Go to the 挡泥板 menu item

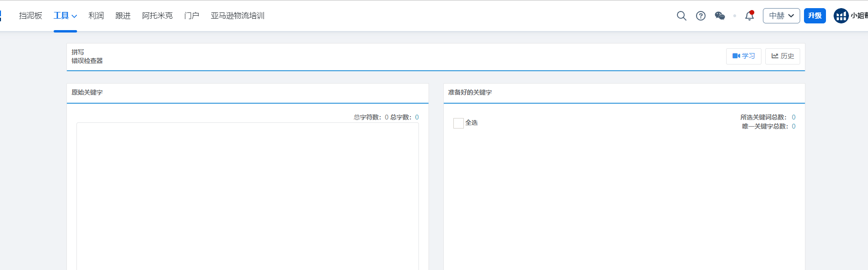point(31,16)
